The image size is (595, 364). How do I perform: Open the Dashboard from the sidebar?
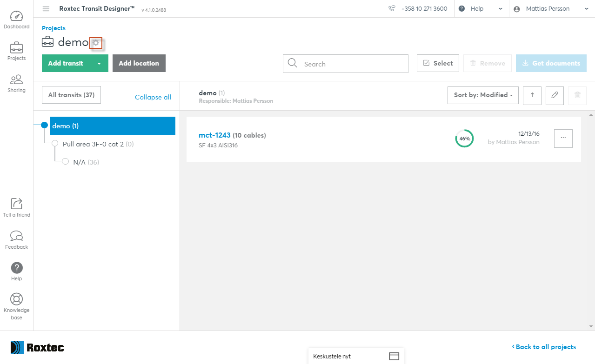point(16,20)
